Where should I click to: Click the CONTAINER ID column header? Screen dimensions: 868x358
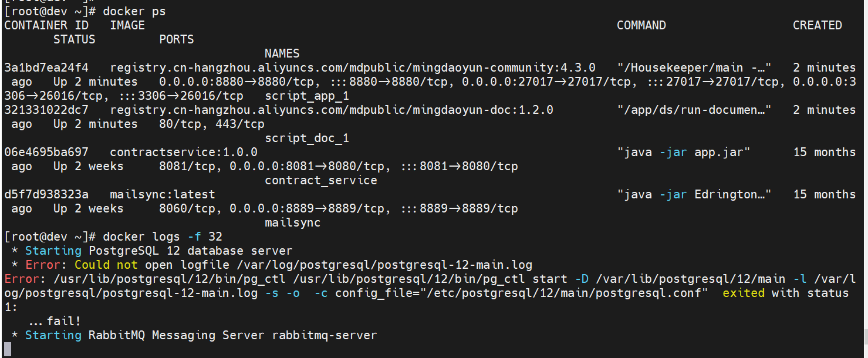pos(46,25)
